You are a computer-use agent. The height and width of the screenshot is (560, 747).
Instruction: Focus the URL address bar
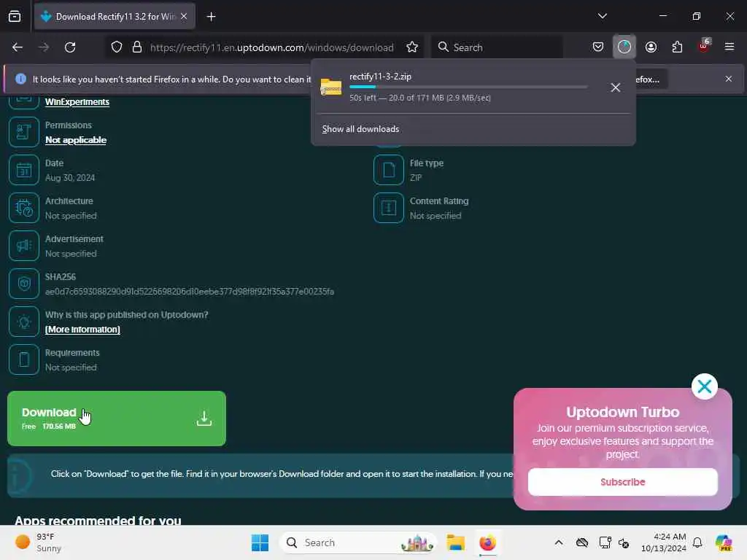point(271,47)
